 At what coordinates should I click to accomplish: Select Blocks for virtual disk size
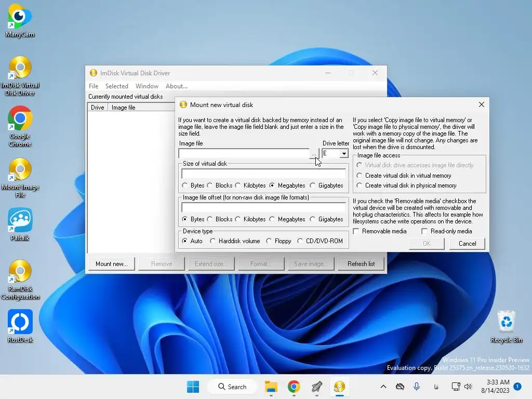(220, 185)
